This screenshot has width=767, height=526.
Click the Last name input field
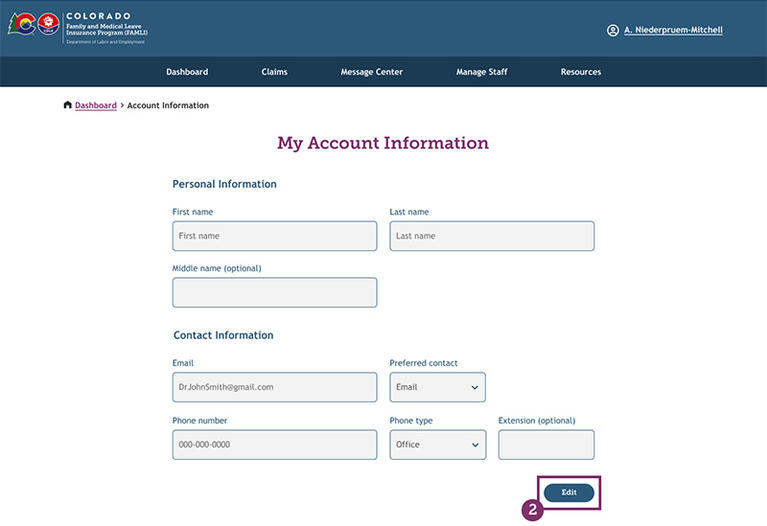(x=492, y=236)
